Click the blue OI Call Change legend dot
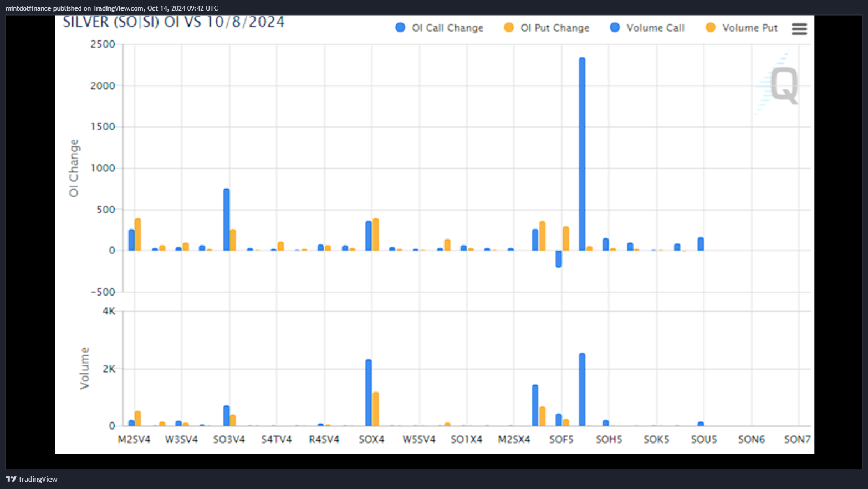The height and width of the screenshot is (489, 868). (x=400, y=28)
